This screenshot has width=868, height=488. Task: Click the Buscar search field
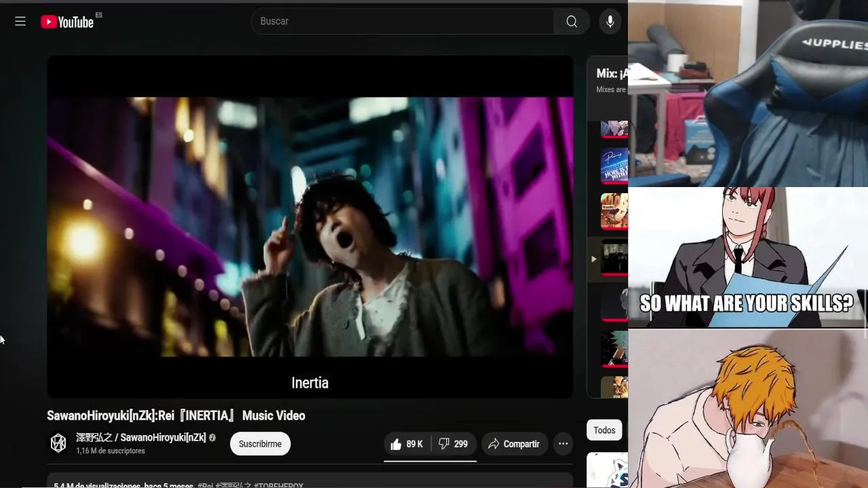[403, 22]
